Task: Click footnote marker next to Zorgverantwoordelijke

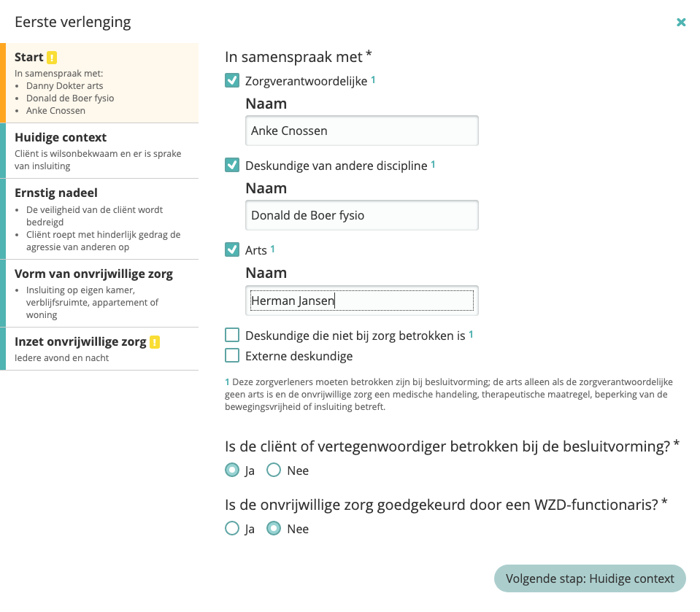Action: pos(373,80)
